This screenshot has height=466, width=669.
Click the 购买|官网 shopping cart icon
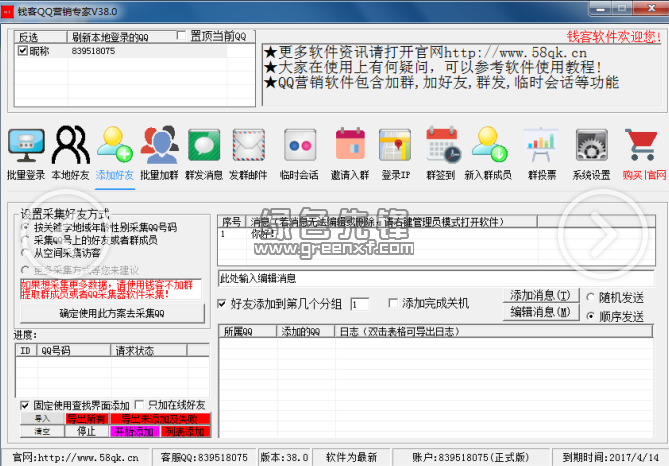point(641,145)
